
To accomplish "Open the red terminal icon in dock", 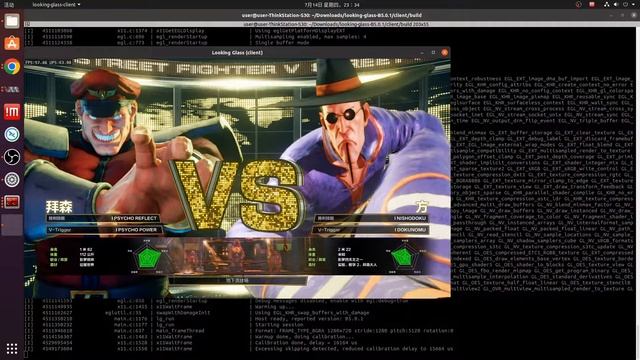I will (x=12, y=202).
